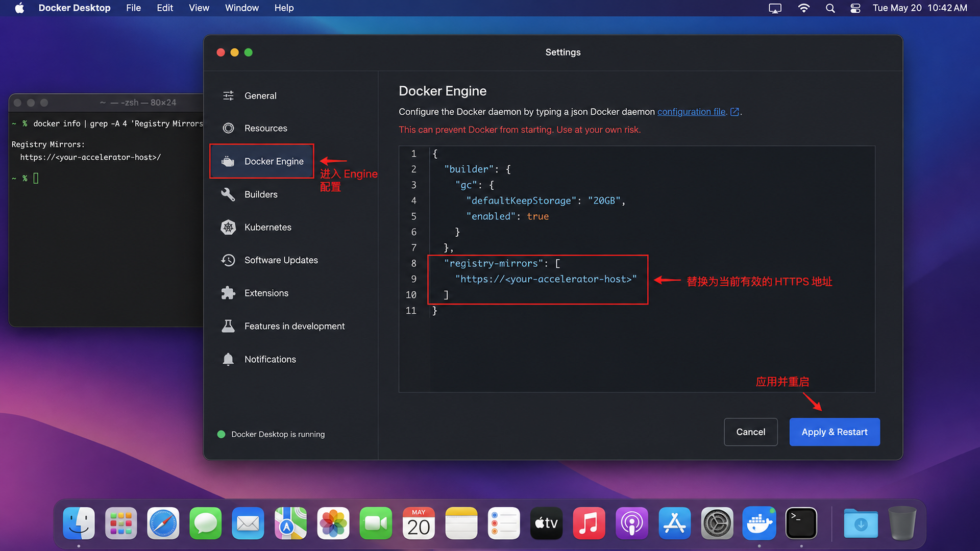The height and width of the screenshot is (551, 980).
Task: Open the Kubernetes settings section
Action: click(267, 227)
